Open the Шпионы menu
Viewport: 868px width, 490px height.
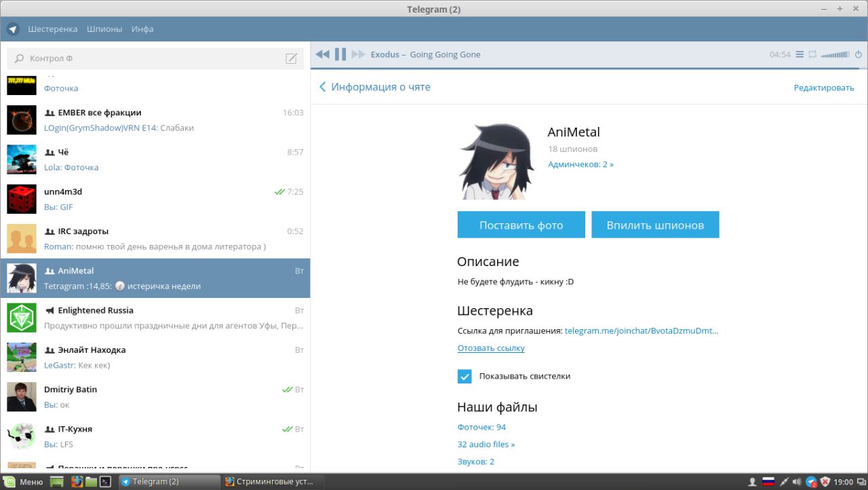click(x=104, y=29)
